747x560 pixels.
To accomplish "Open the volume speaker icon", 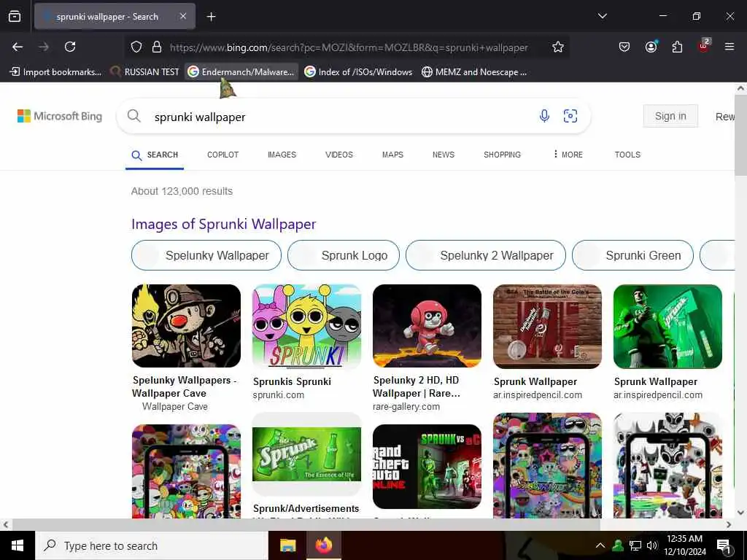I will 652,545.
